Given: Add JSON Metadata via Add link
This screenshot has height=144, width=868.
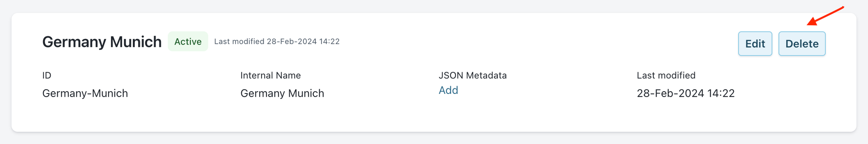Looking at the screenshot, I should coord(448,90).
